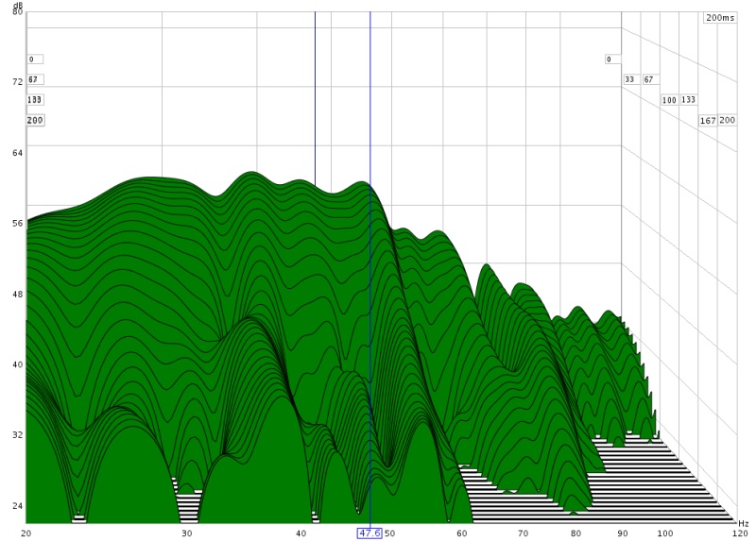Select the 33 ms time slice marker
The width and height of the screenshot is (756, 541).
(x=629, y=79)
